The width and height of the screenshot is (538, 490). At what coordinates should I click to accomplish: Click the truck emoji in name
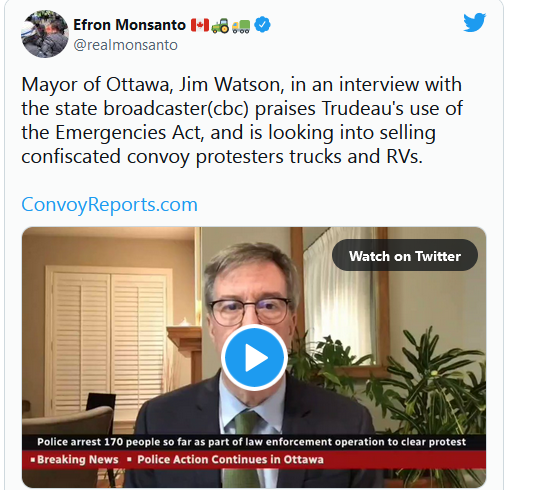(241, 26)
